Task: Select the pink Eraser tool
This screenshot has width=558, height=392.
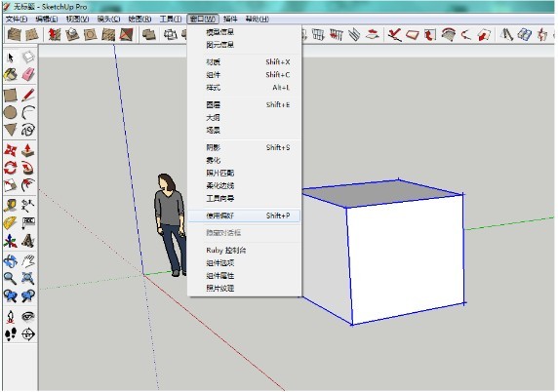Action: pyautogui.click(x=28, y=75)
